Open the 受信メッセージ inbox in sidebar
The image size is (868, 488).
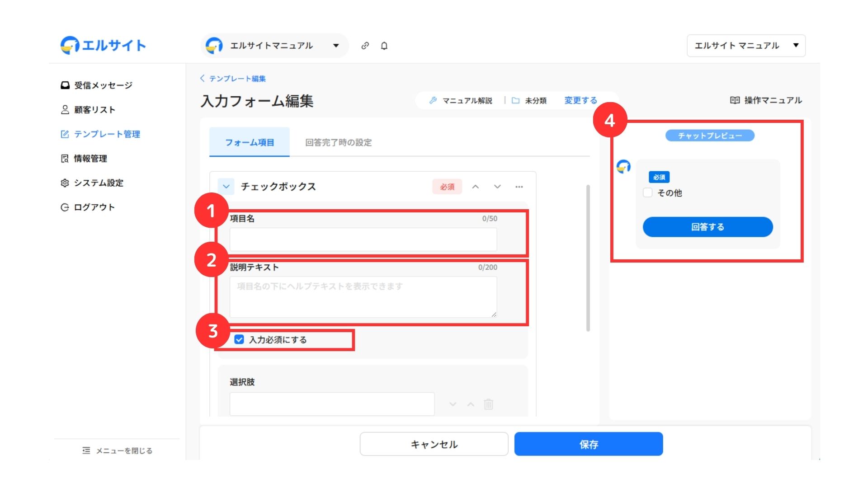tap(103, 85)
